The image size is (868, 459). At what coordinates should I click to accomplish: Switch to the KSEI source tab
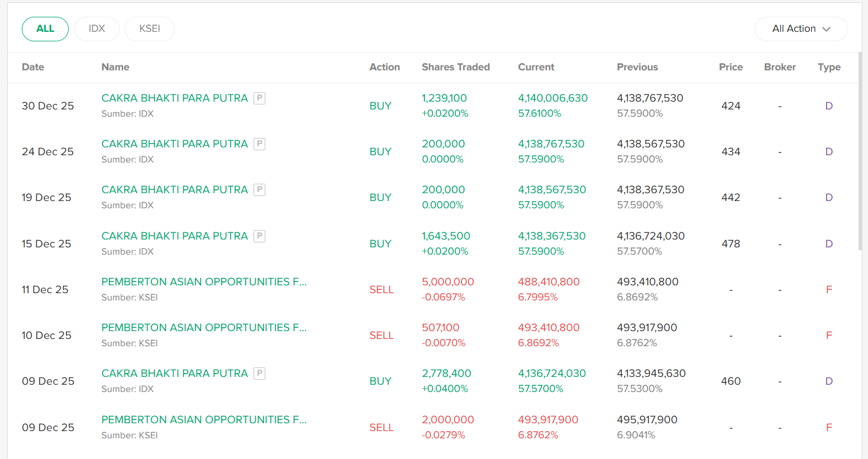click(x=150, y=29)
